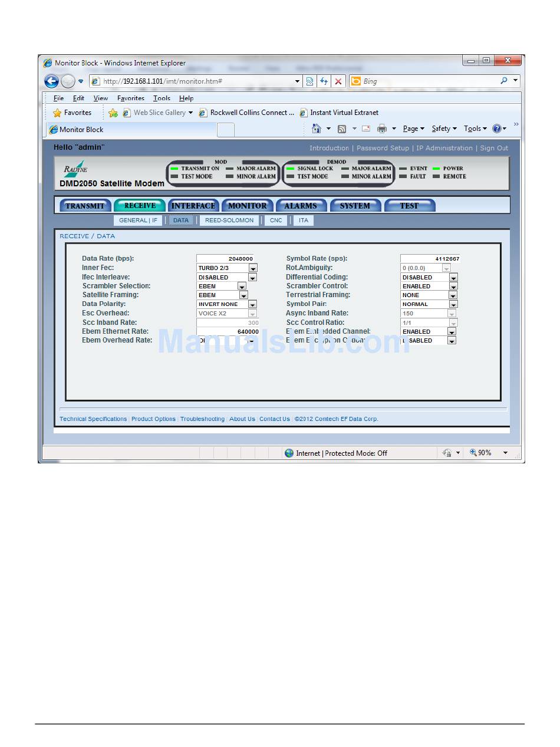
Task: Click the Bing search magnifier icon
Action: [x=503, y=81]
